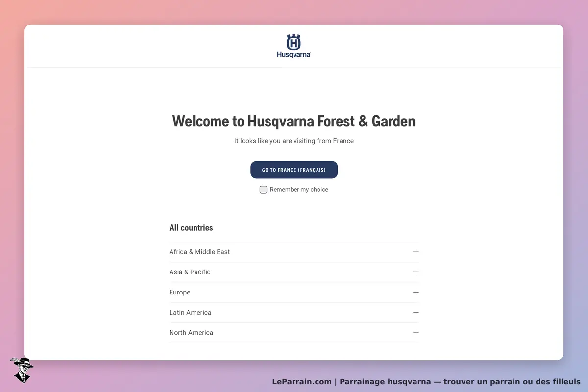Screen dimensions: 588x392
Task: Go to France (Français) site
Action: (294, 170)
